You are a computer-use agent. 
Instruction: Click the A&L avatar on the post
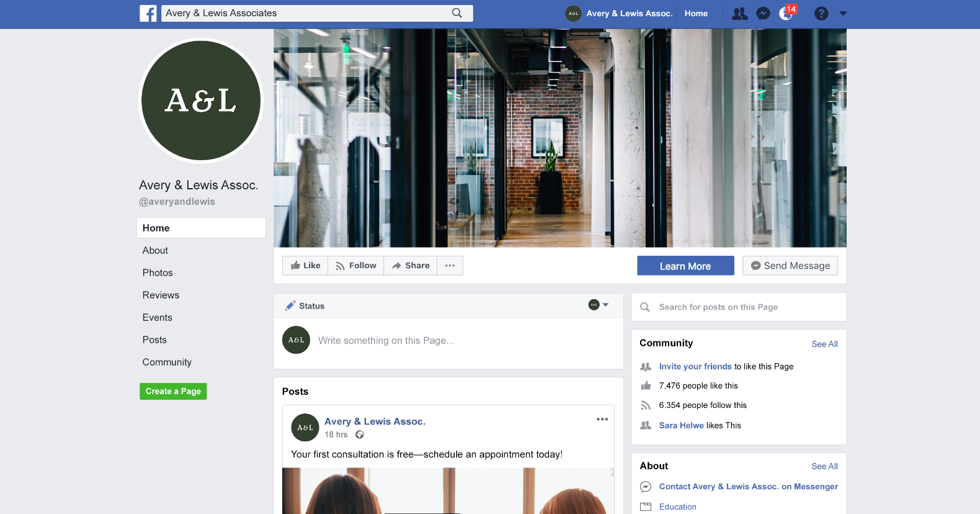305,428
